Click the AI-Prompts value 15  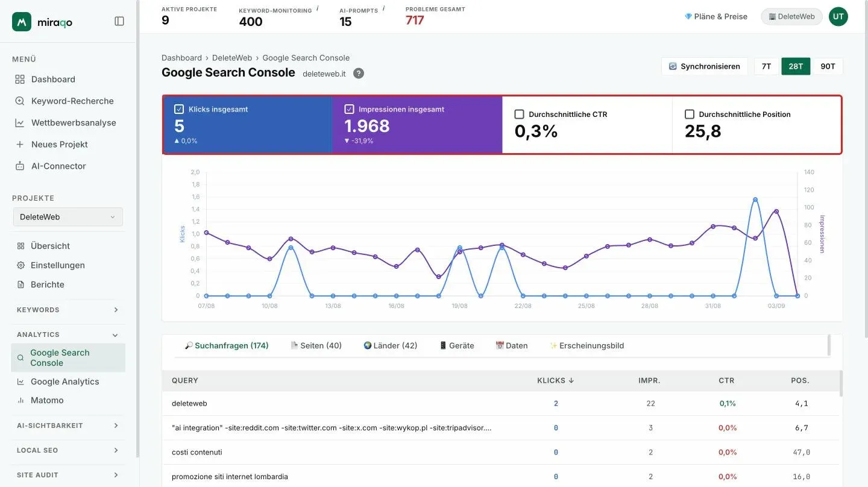tap(345, 22)
